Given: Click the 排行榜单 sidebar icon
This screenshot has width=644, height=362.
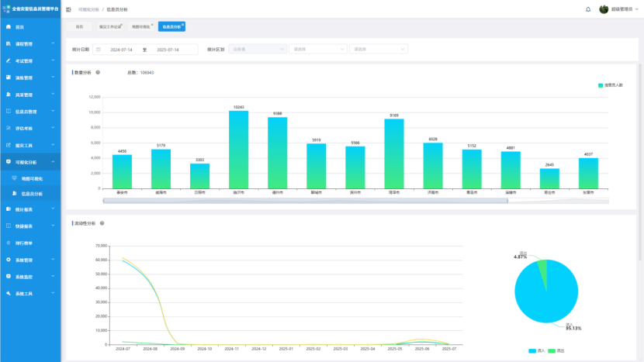Looking at the screenshot, I should pyautogui.click(x=9, y=243).
